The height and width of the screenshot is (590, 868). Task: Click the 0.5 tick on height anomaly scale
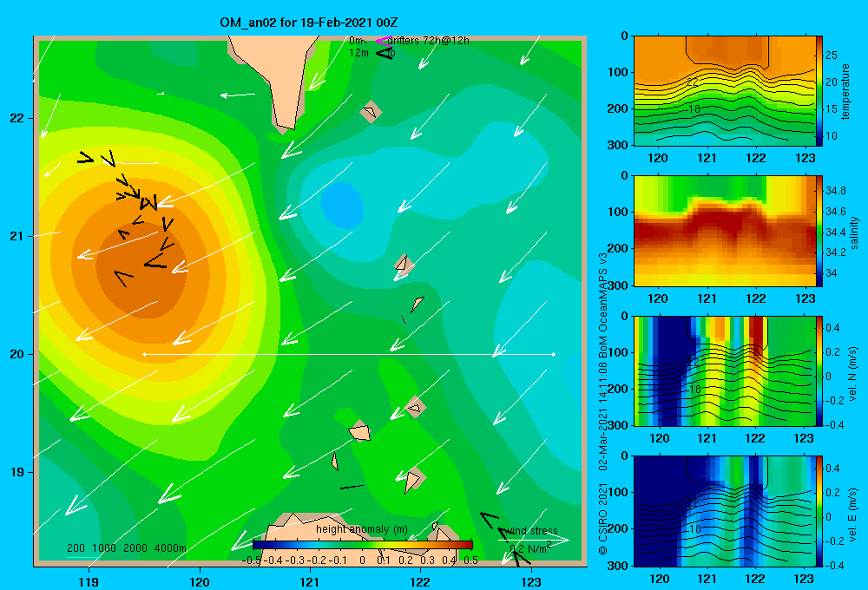(x=471, y=560)
